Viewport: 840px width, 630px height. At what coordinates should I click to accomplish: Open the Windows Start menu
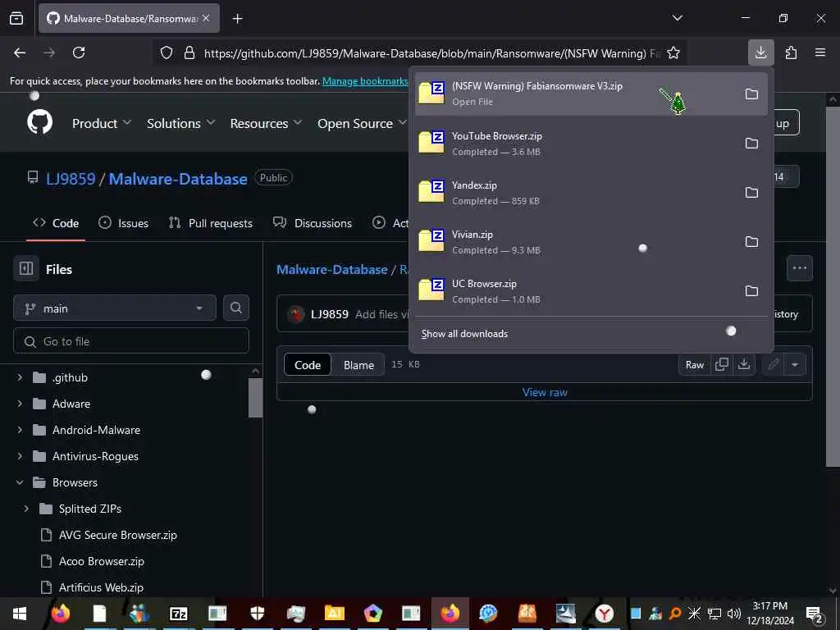[20, 614]
